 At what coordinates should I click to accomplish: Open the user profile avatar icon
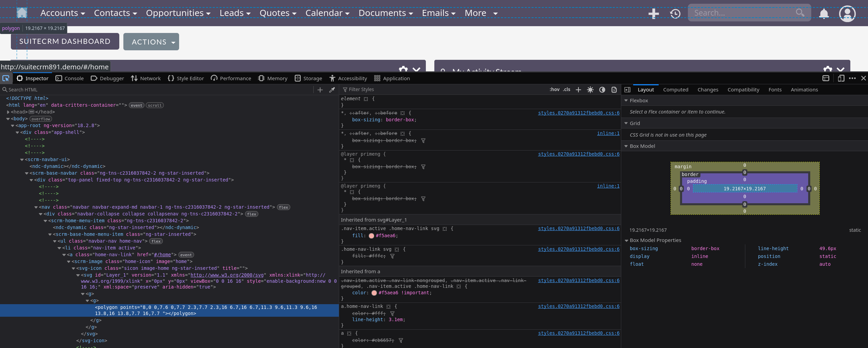pos(847,14)
